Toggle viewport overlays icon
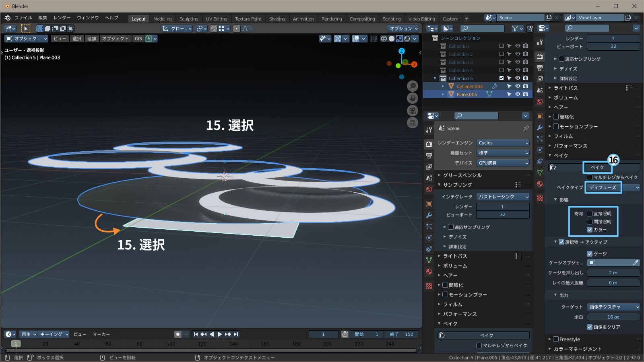 [356, 39]
